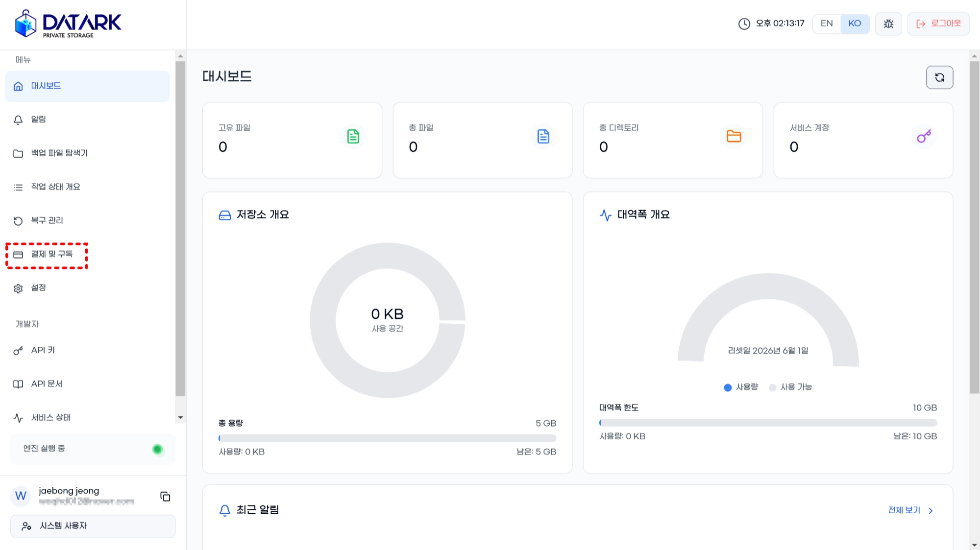The height and width of the screenshot is (550, 980).
Task: Click the main page scrollbar down arrow
Action: click(x=974, y=545)
